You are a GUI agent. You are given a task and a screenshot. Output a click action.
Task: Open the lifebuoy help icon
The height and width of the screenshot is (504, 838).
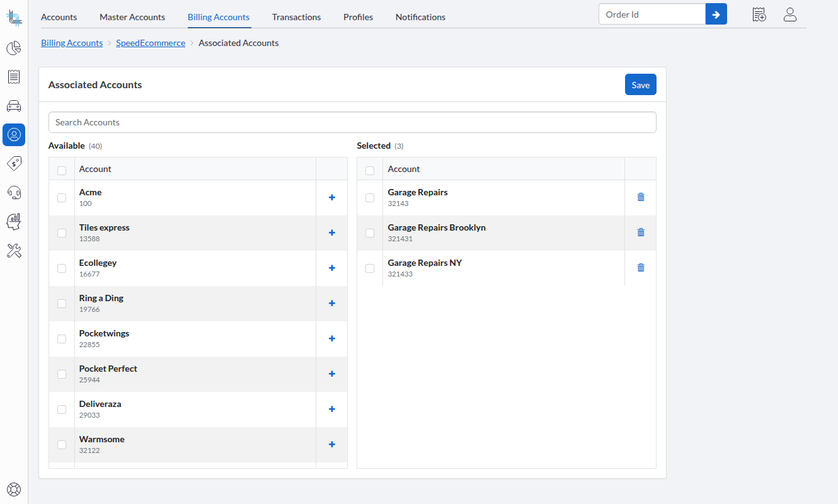pyautogui.click(x=14, y=489)
